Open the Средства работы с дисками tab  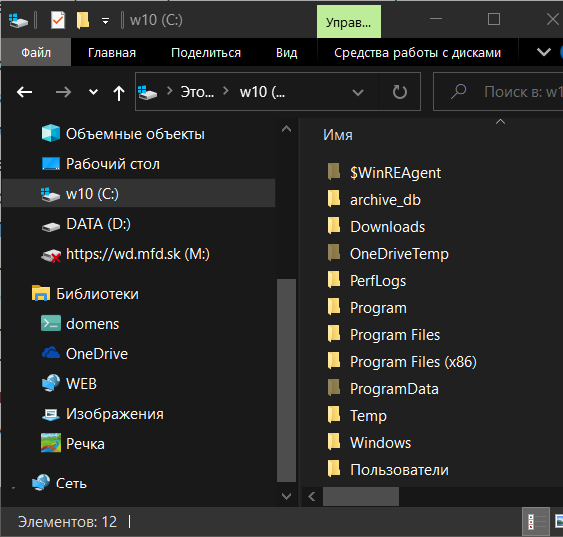417,52
